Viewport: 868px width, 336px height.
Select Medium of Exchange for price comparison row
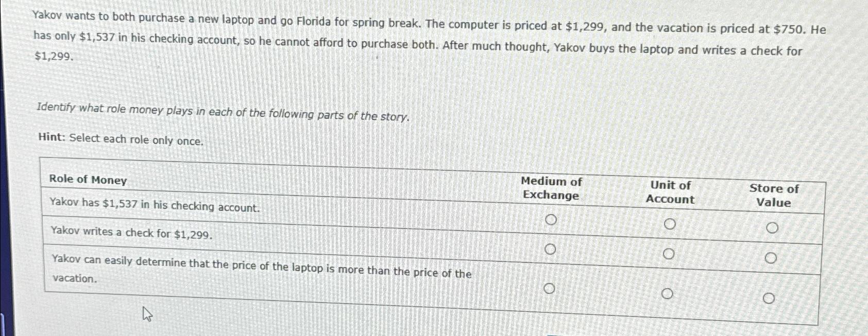coord(549,289)
